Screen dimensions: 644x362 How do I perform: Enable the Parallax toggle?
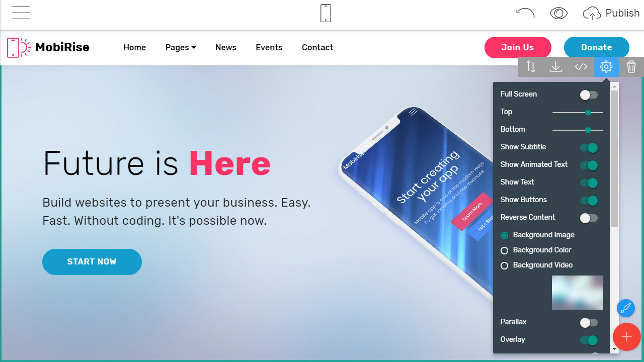589,322
